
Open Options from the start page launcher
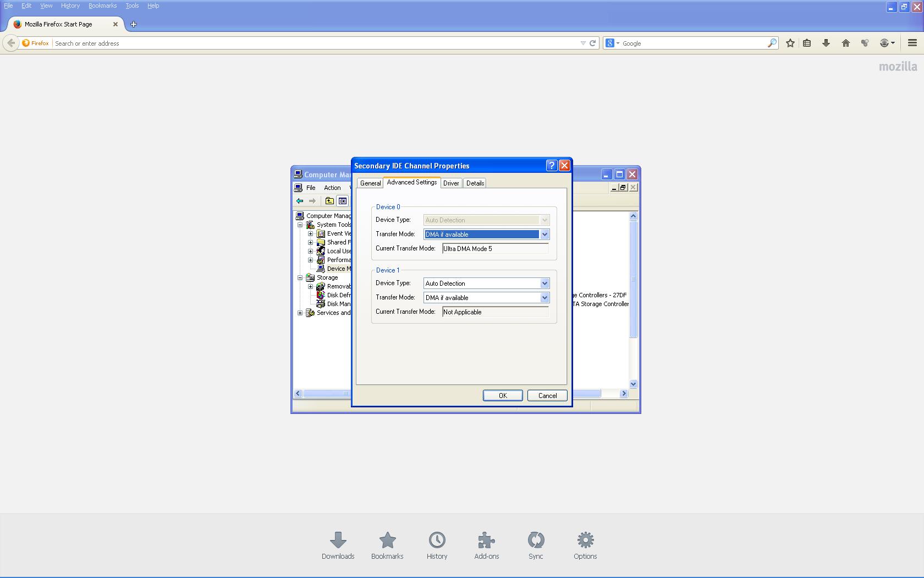tap(586, 546)
